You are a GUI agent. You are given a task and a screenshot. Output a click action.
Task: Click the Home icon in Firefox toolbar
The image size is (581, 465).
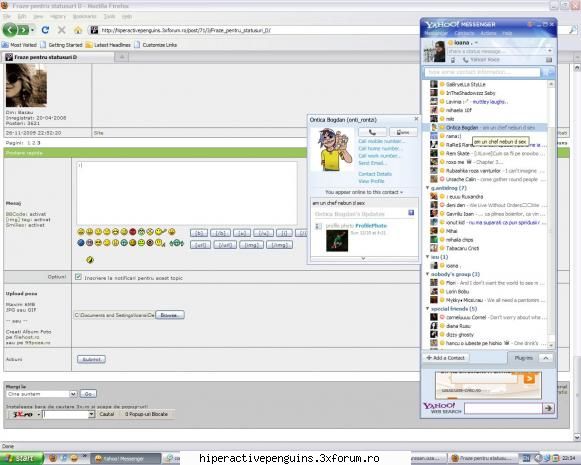point(77,30)
